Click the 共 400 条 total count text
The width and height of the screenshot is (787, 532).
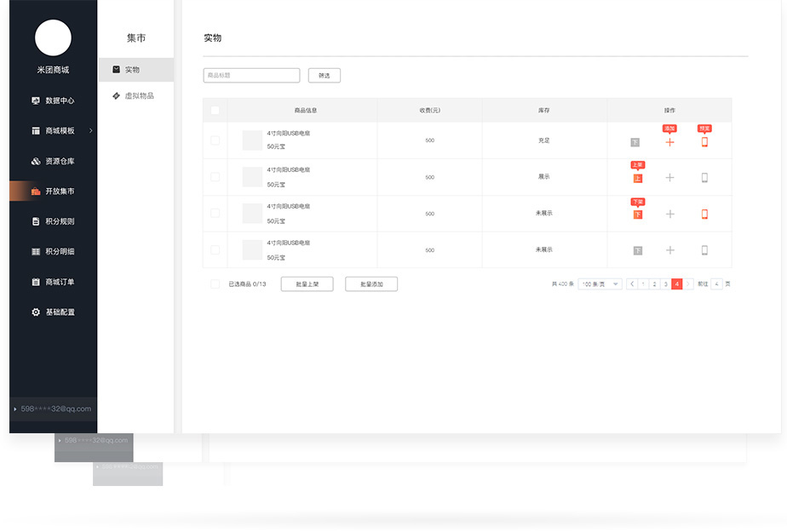563,284
